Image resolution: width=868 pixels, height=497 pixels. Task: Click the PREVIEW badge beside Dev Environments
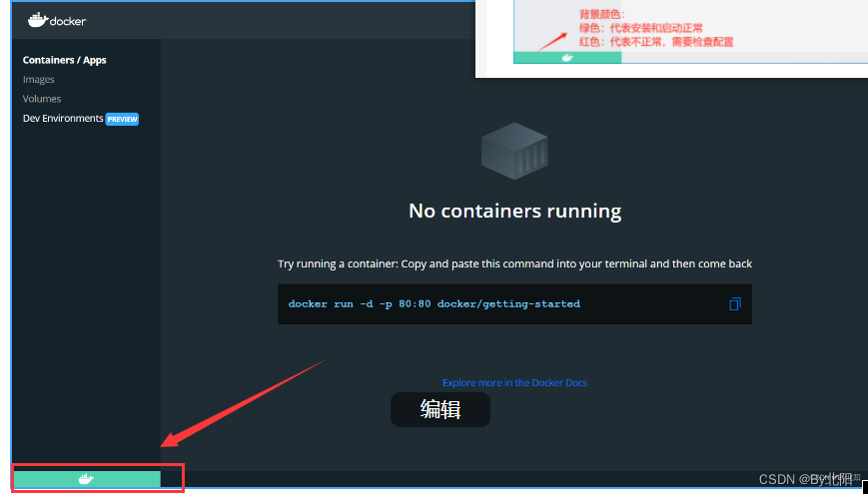coord(122,119)
